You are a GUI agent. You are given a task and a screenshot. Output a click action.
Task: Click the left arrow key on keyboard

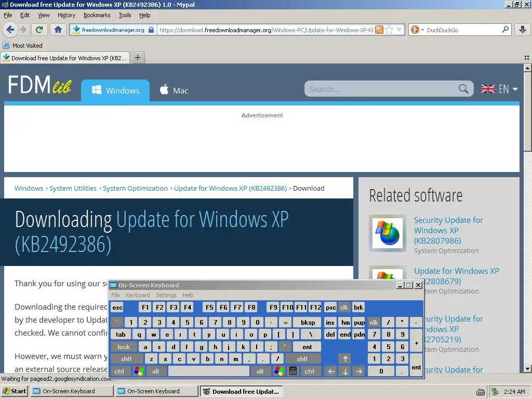(x=331, y=371)
